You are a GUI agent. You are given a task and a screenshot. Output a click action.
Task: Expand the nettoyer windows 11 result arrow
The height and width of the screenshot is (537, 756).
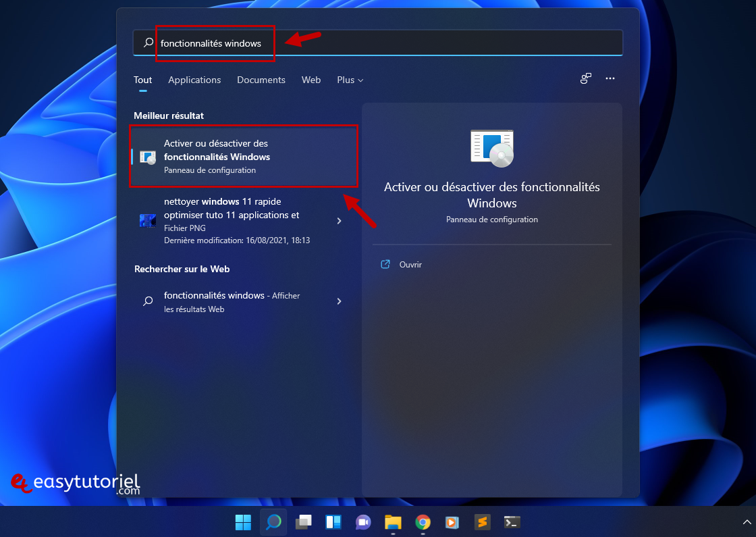339,220
